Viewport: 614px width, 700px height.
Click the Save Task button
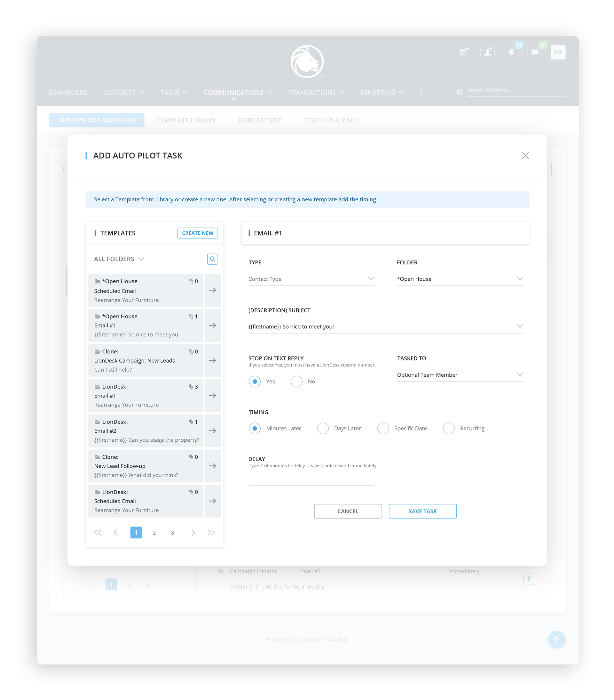tap(422, 511)
